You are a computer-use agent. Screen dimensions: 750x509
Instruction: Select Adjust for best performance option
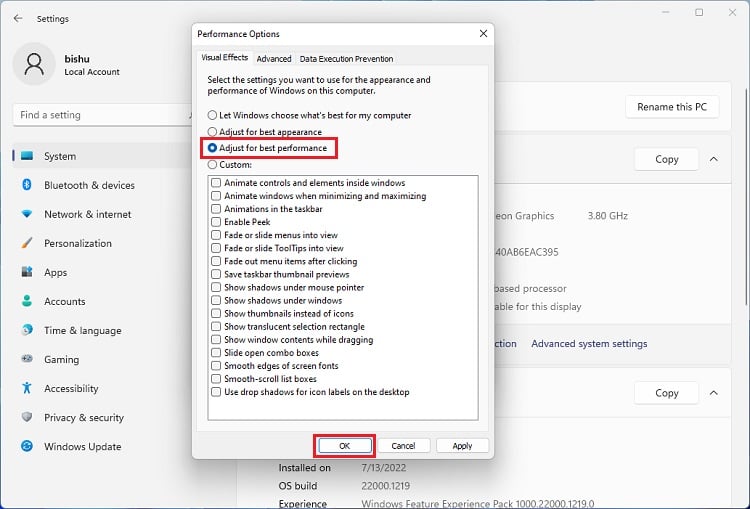coord(212,148)
